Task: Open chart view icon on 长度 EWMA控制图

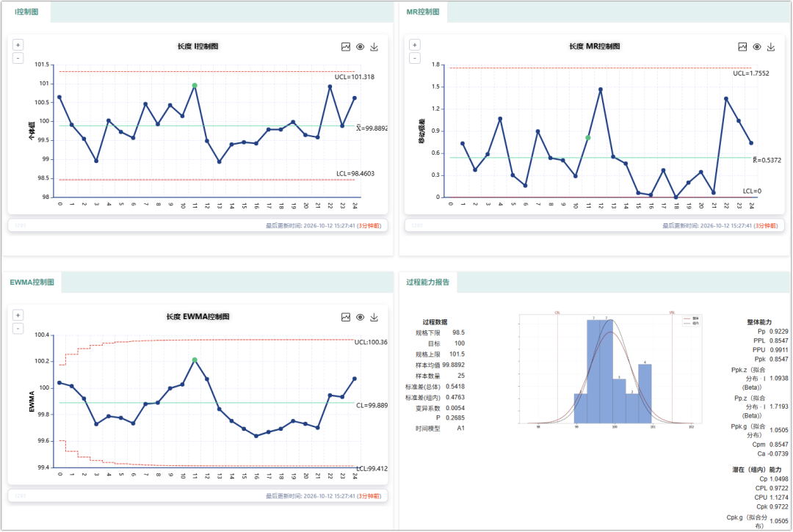Action: (346, 317)
